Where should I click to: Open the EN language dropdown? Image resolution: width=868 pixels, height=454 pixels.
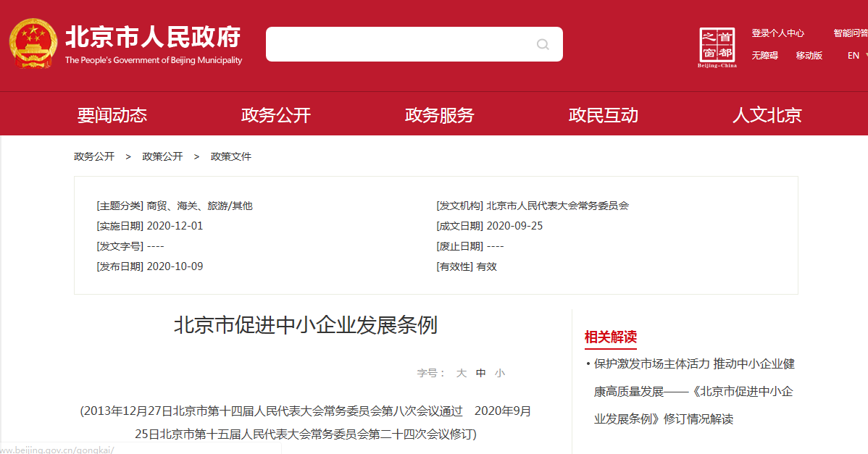click(x=853, y=55)
